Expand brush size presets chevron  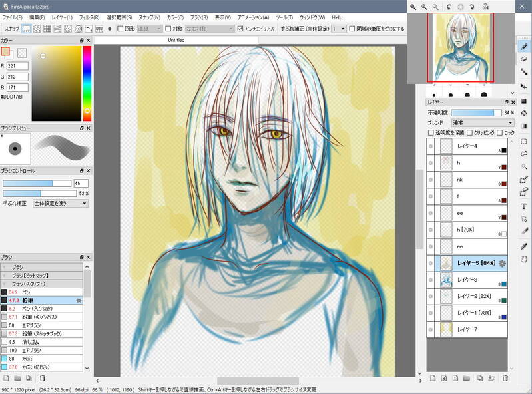pyautogui.click(x=512, y=93)
